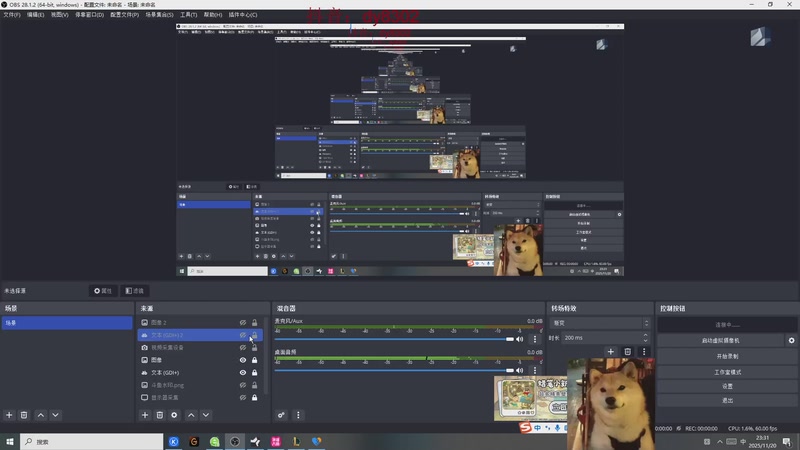
Task: Click the 启动虚拟摄像机 button
Action: (720, 340)
